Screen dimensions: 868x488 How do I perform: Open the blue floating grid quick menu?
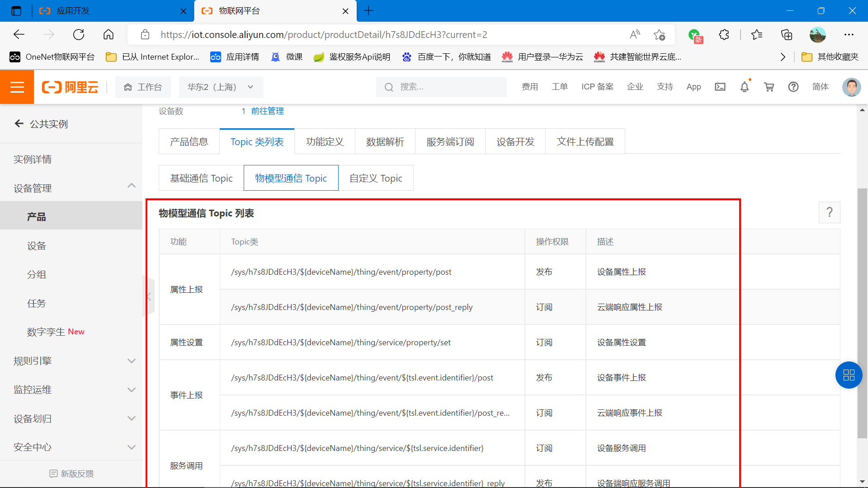coord(849,375)
